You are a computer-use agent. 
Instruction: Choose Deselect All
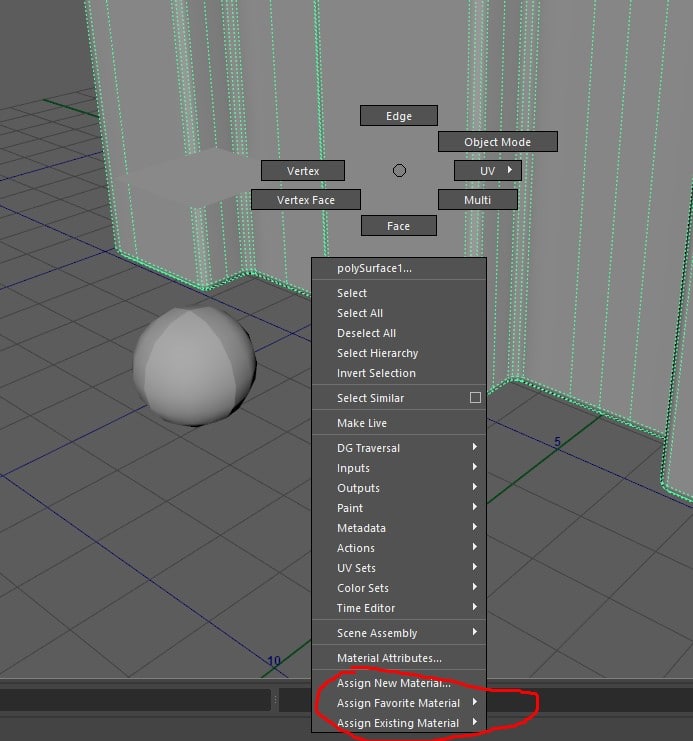[398, 333]
